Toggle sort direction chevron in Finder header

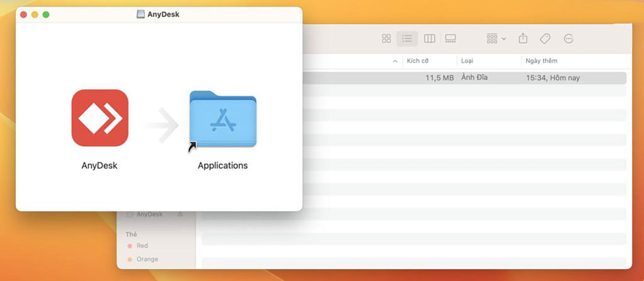coord(395,61)
